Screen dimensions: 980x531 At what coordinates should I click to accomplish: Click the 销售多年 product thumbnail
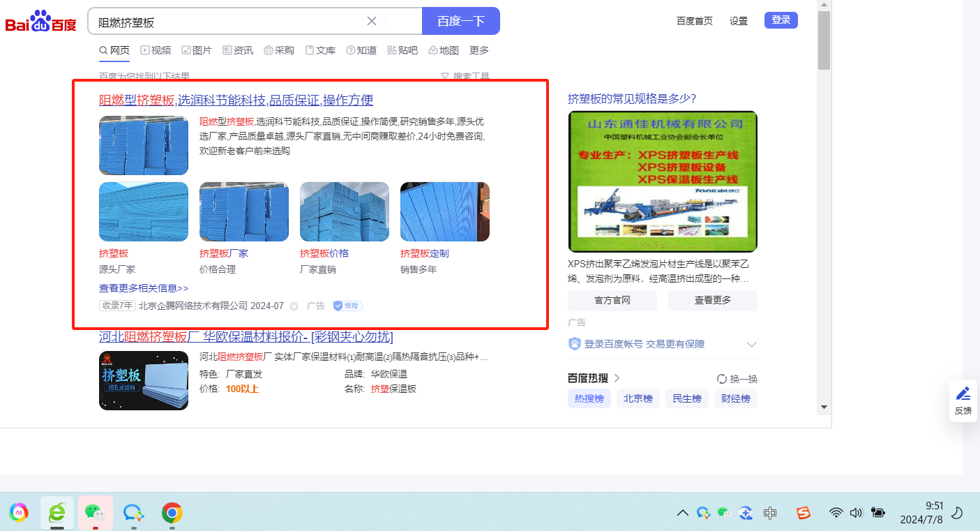click(445, 211)
